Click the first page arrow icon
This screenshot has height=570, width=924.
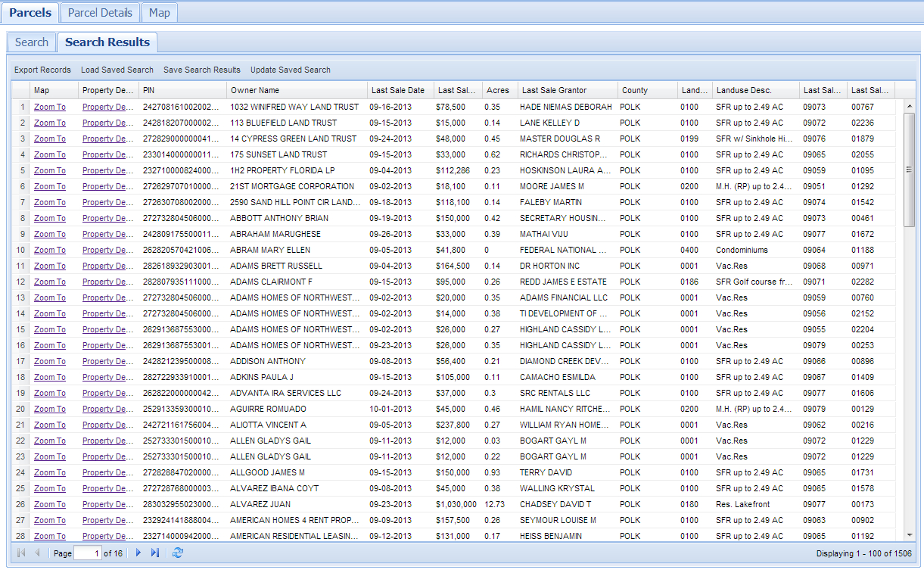tap(21, 553)
